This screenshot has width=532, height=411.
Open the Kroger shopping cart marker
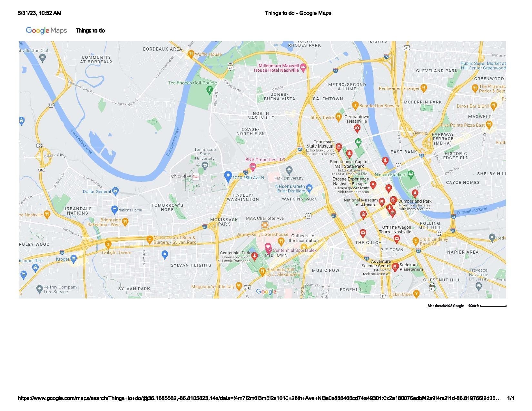[74, 258]
